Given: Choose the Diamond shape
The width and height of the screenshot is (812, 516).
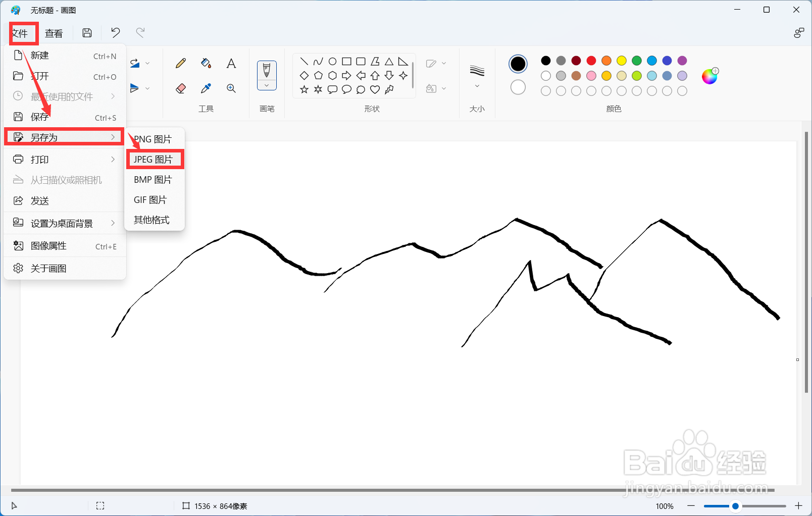Looking at the screenshot, I should (304, 76).
